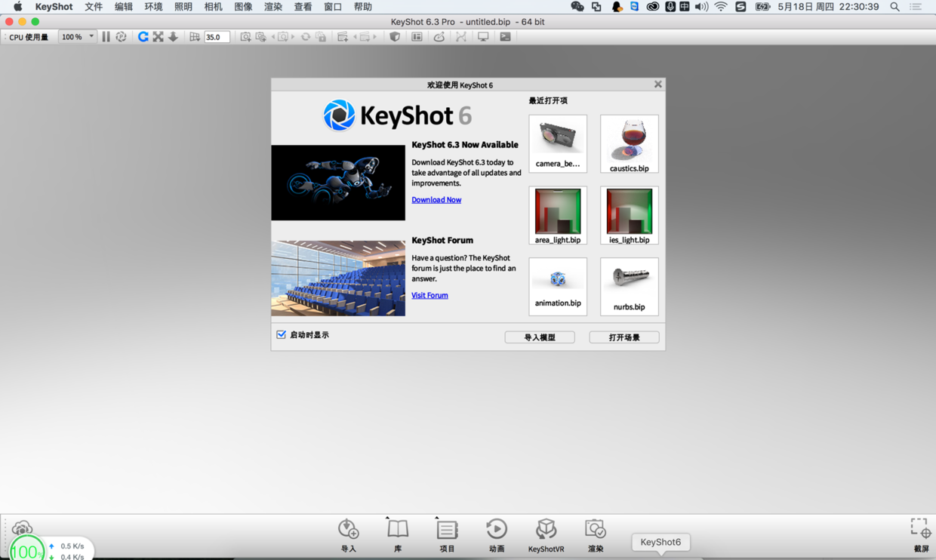Screen dimensions: 936x560
Task: Toggle the 启动时显示 checkbox
Action: [281, 334]
